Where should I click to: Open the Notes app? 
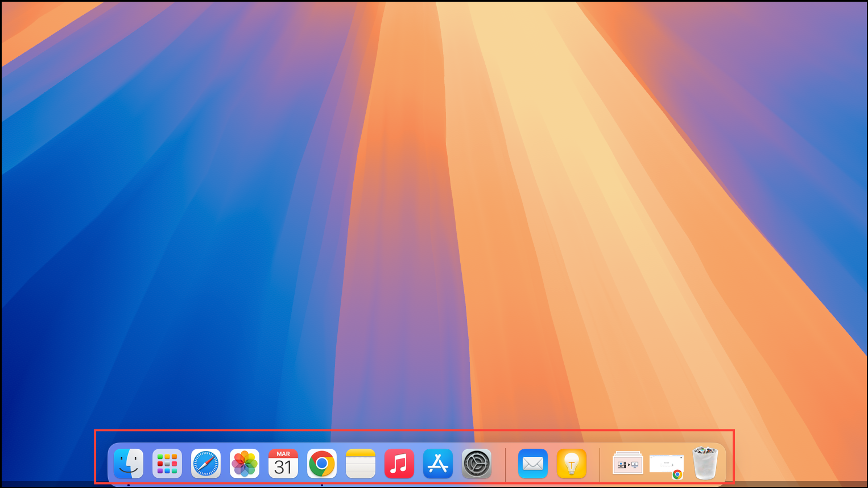[361, 464]
